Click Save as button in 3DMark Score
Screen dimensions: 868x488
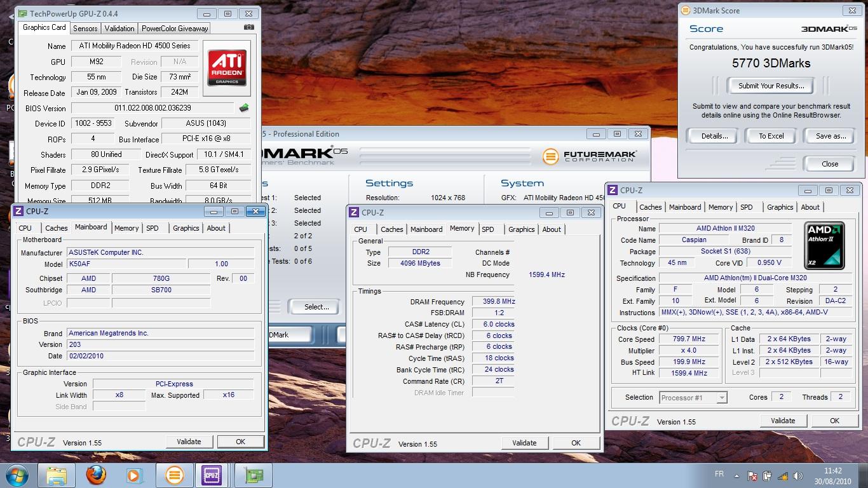(x=831, y=136)
